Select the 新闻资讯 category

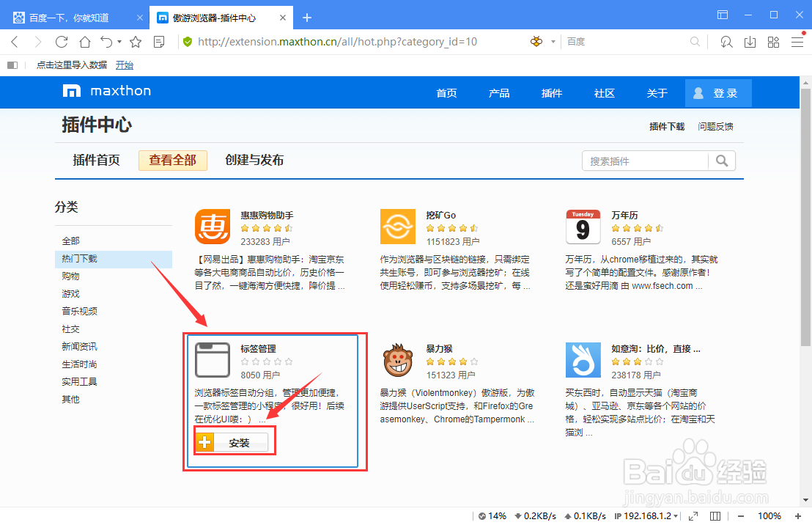tap(80, 347)
